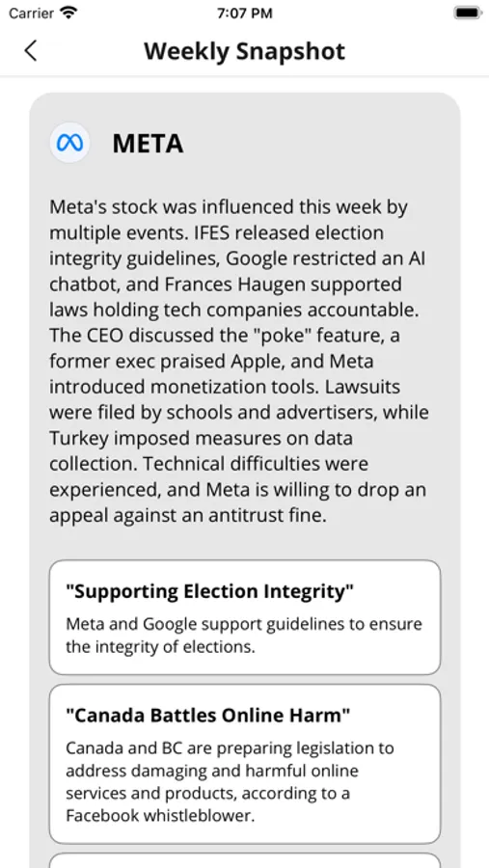
Task: Click the election guidelines description text
Action: click(244, 635)
